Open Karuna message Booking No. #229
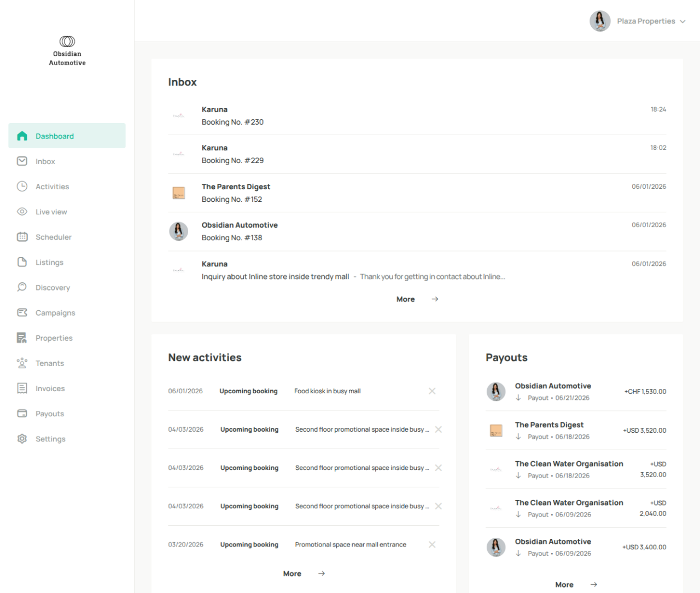Screen dimensions: 700x593 click(417, 154)
